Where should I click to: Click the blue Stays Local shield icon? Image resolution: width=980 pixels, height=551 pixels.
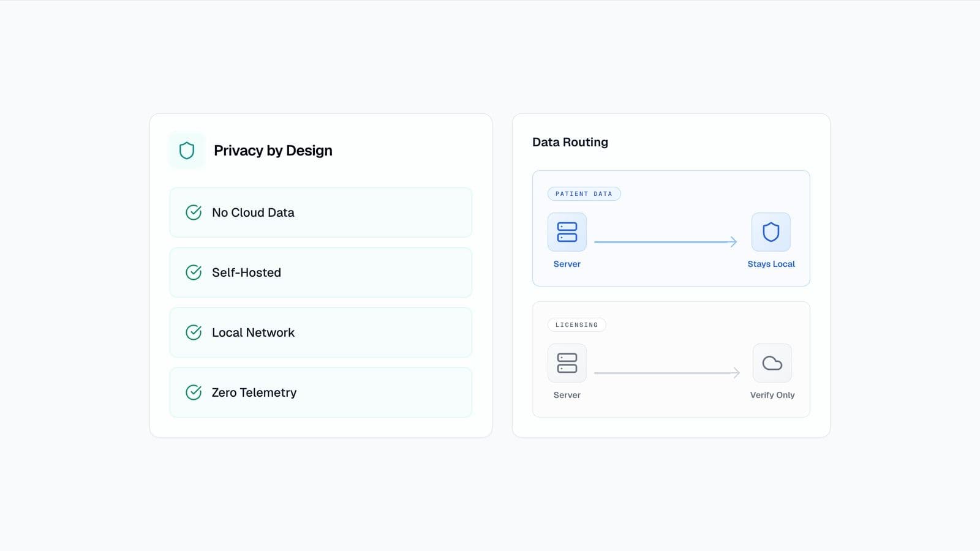coord(771,232)
